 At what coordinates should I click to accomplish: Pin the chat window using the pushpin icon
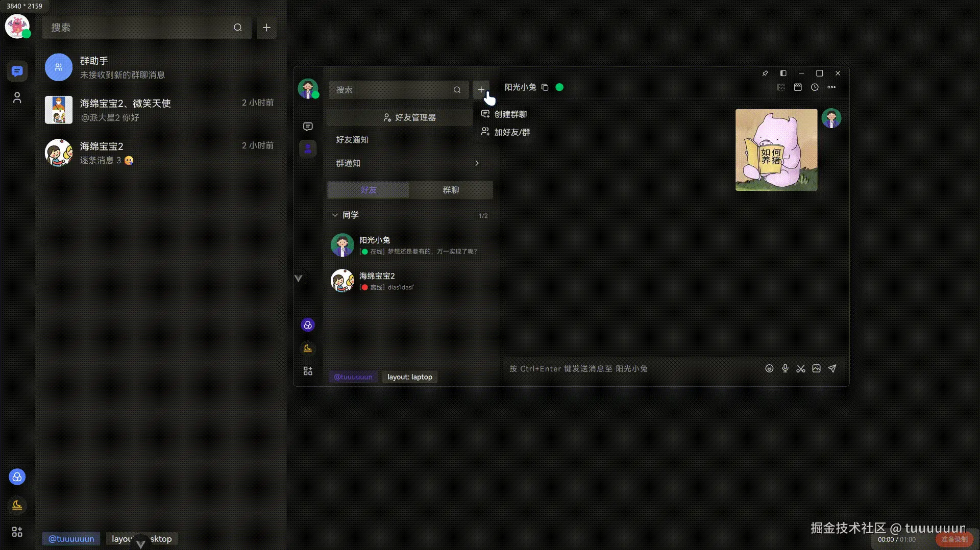pos(765,73)
